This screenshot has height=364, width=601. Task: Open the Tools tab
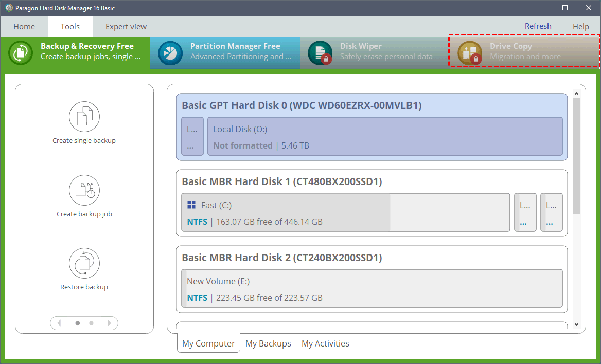[x=70, y=26]
